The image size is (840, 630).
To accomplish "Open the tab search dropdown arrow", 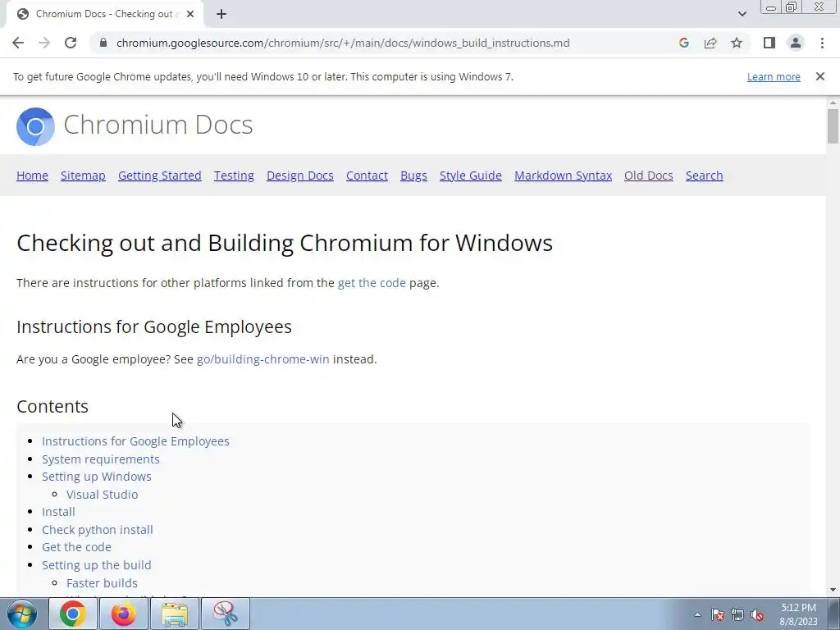I will (742, 14).
